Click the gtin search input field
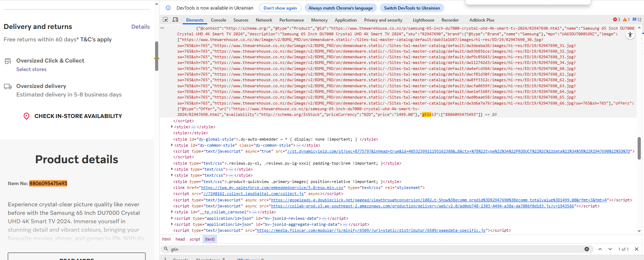Image resolution: width=644 pixels, height=260 pixels. (376, 249)
